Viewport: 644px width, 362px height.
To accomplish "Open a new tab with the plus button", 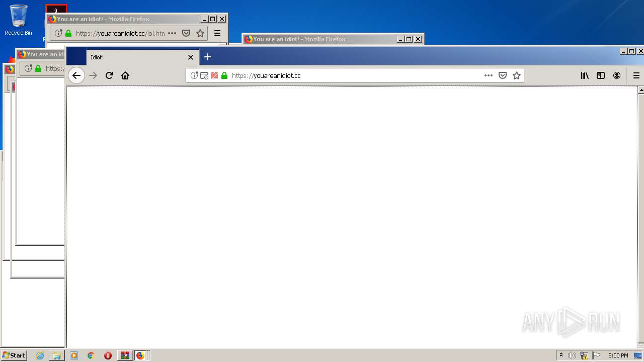I will point(208,57).
